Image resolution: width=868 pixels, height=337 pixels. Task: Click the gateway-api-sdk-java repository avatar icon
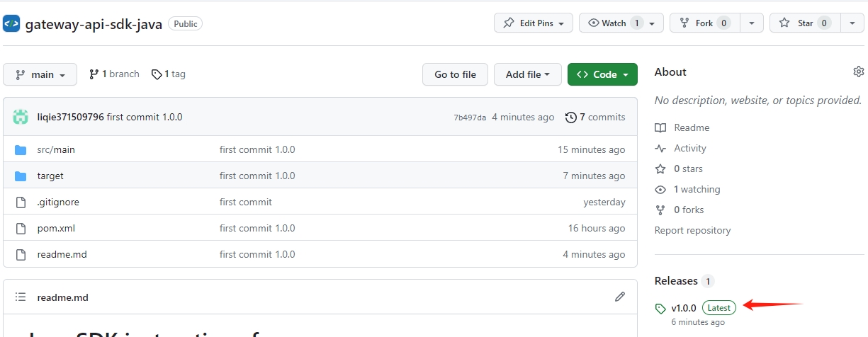point(11,23)
